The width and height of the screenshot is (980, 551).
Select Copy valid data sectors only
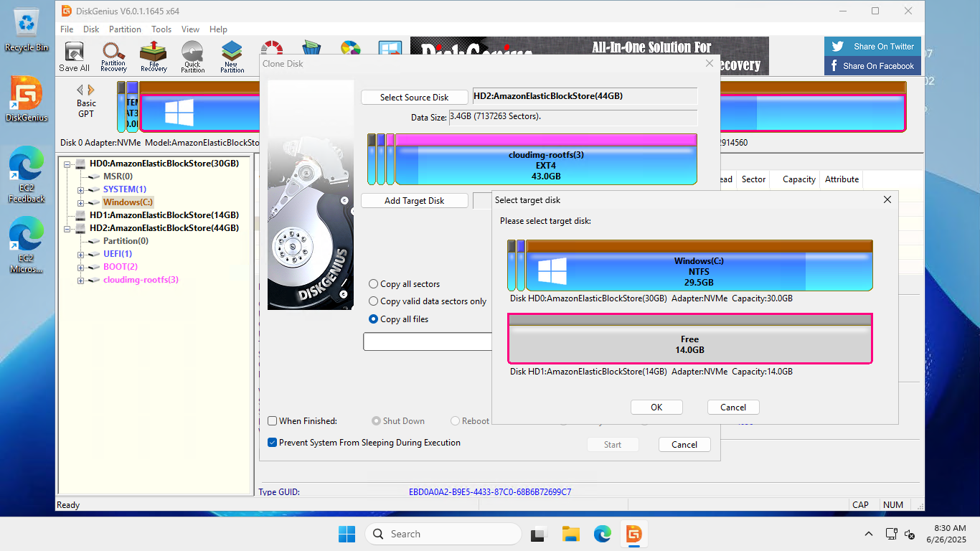373,301
